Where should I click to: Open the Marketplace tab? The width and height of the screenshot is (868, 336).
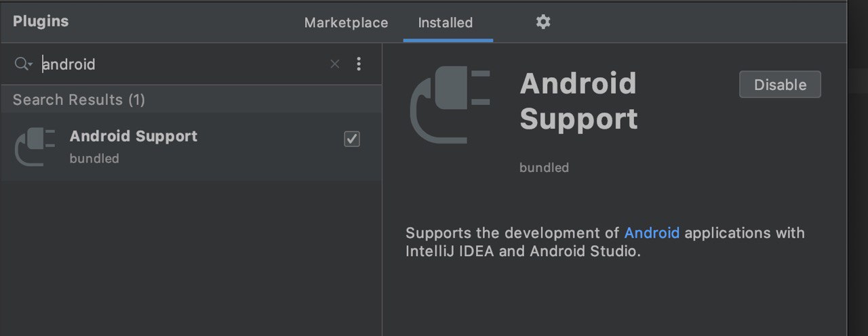tap(346, 22)
